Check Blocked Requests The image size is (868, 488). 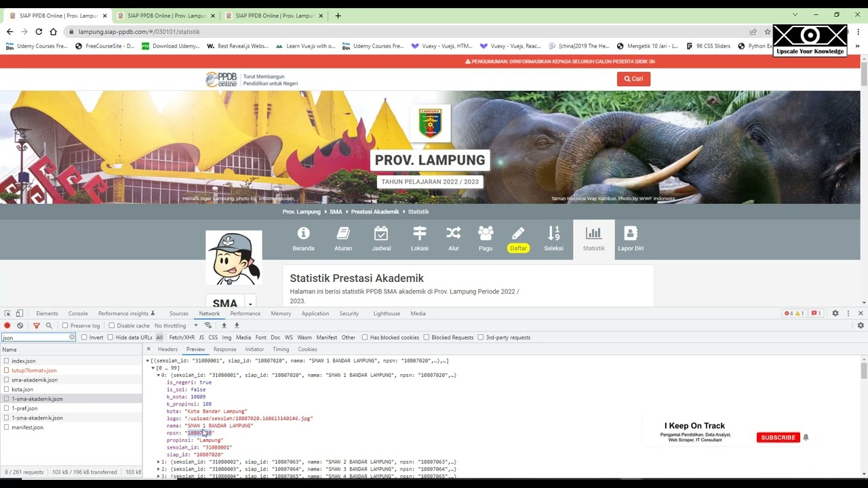(427, 338)
